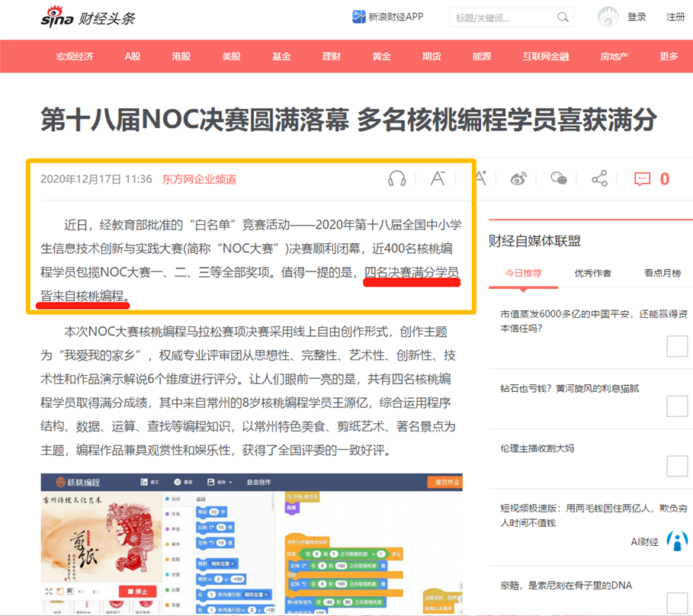Image resolution: width=693 pixels, height=616 pixels.
Task: Share article via Weibo icon
Action: tap(518, 178)
